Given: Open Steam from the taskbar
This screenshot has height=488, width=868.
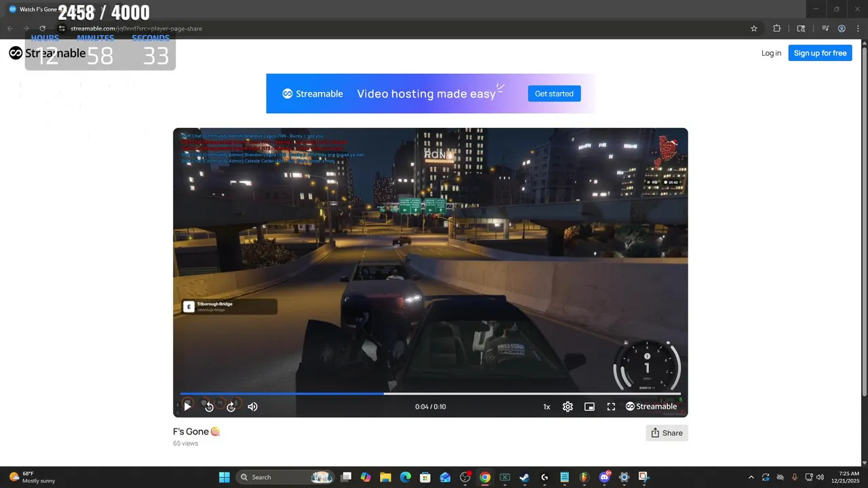Looking at the screenshot, I should point(524,477).
